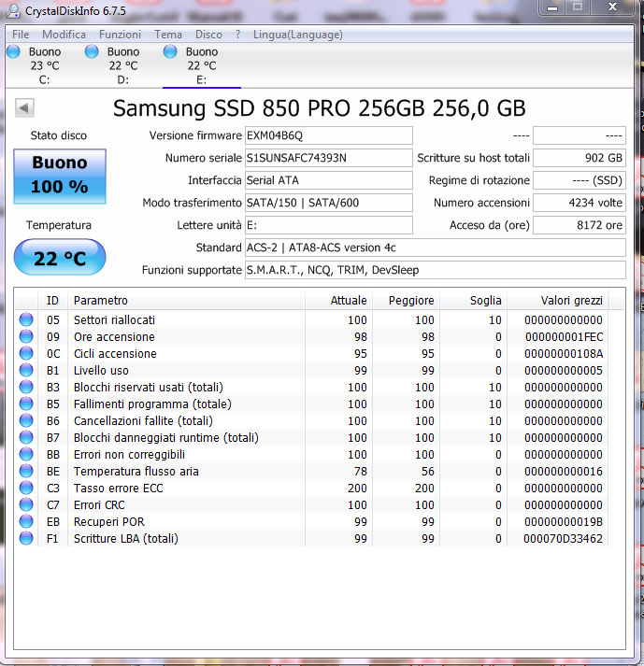
Task: Open the Disco menu
Action: pyautogui.click(x=208, y=35)
